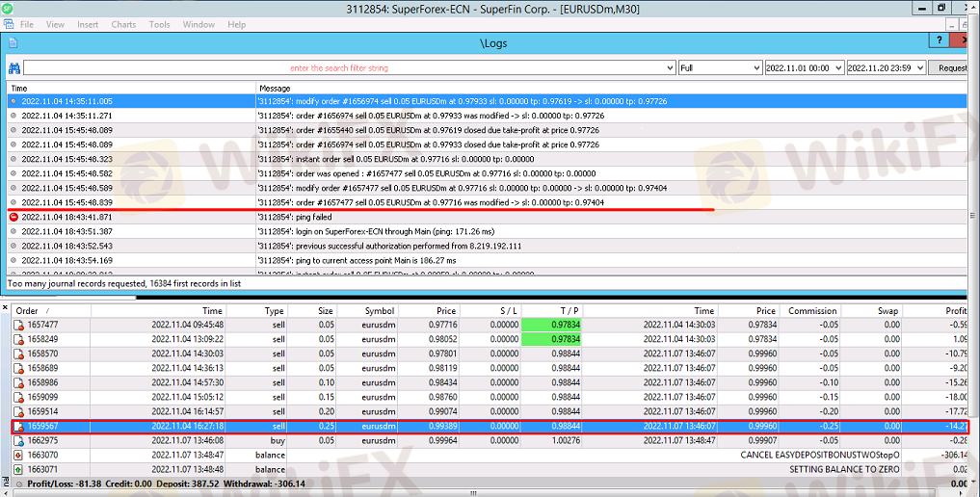The width and height of the screenshot is (980, 497).
Task: Click the chart window icon left of File
Action: (x=9, y=24)
